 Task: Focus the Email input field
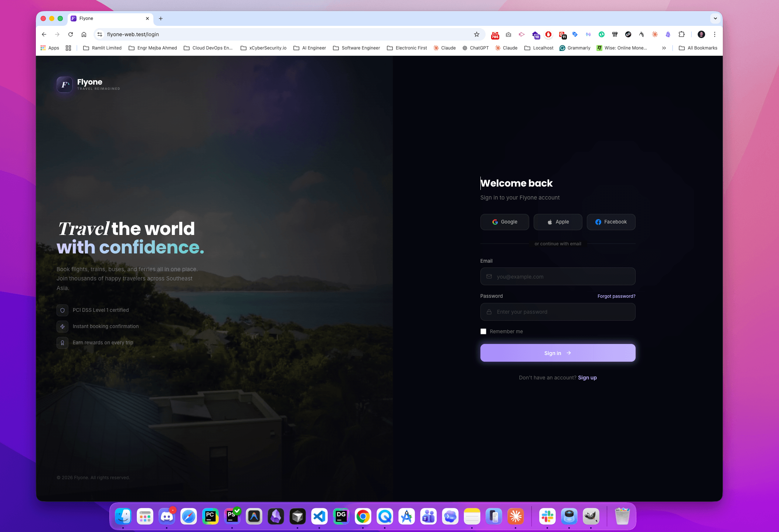tap(558, 276)
